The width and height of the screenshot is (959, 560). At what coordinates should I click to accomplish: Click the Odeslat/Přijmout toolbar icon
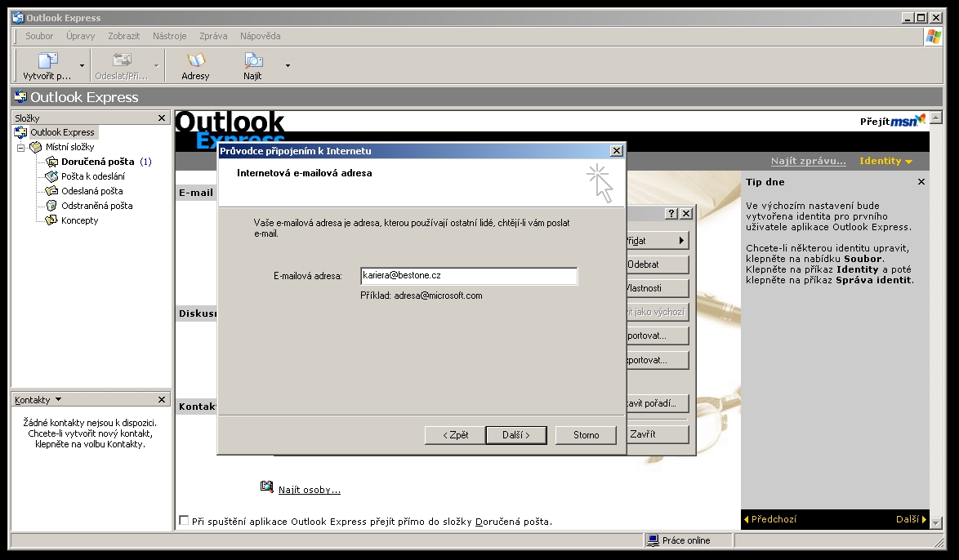[122, 60]
